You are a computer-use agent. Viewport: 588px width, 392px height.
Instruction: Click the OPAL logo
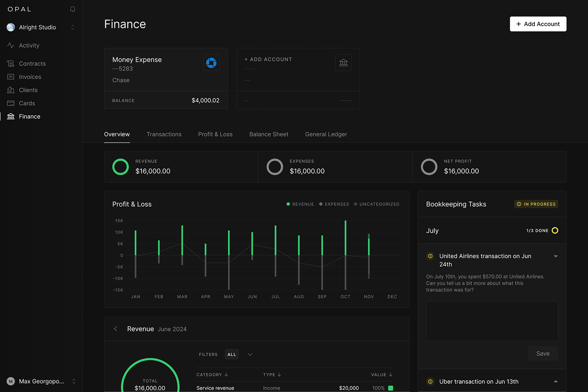[20, 9]
